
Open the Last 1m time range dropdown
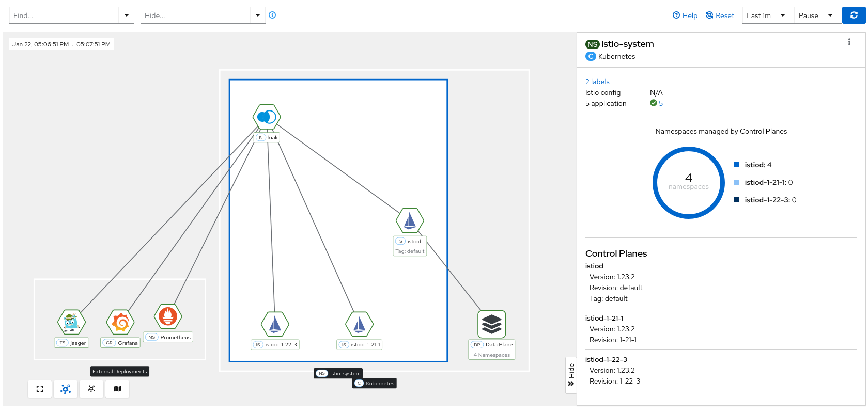[766, 15]
